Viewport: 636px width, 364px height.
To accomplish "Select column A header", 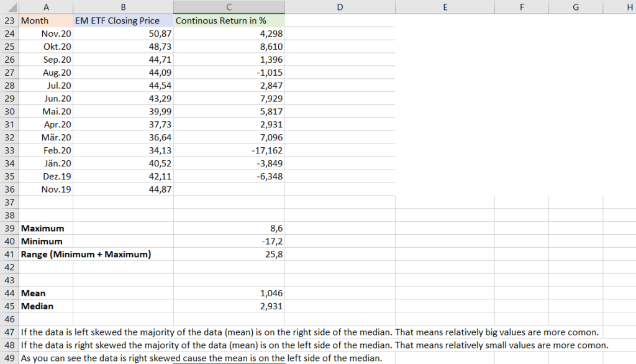I will pos(46,7).
